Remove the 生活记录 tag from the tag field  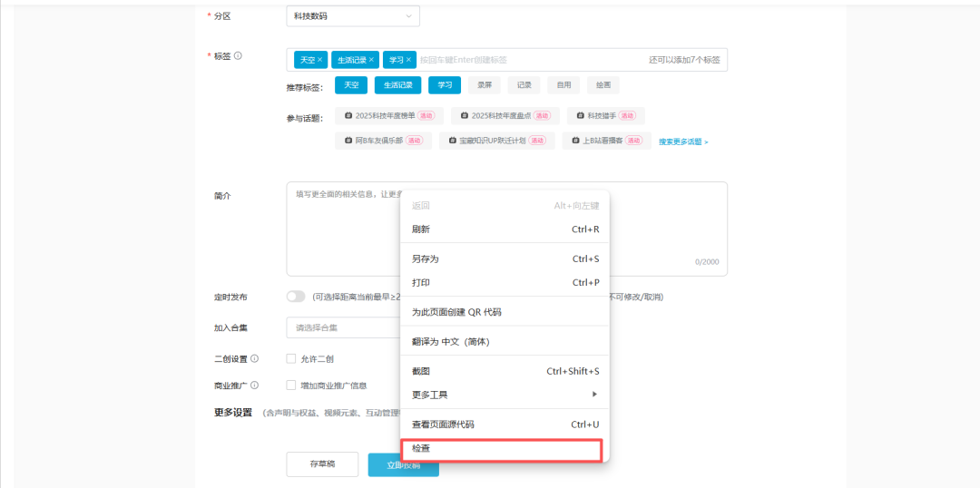pos(370,60)
